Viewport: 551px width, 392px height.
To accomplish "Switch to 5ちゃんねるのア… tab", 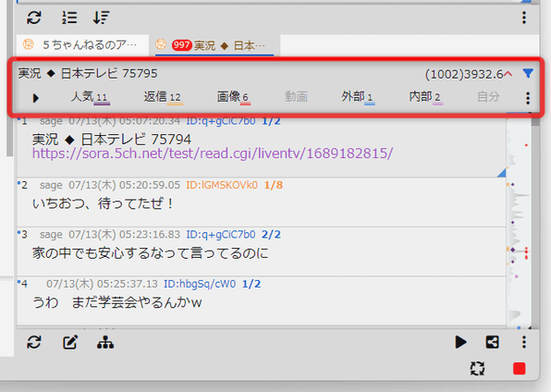I will click(x=83, y=45).
